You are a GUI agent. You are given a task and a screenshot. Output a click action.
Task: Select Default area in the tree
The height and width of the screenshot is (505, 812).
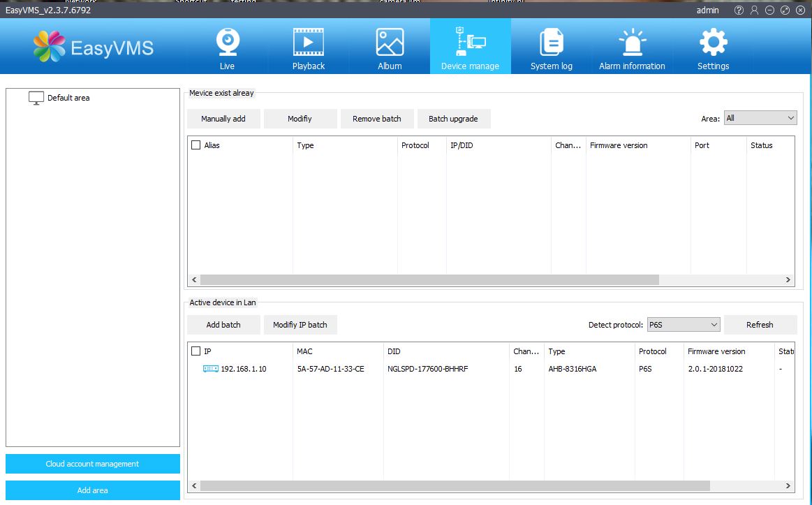click(x=68, y=98)
